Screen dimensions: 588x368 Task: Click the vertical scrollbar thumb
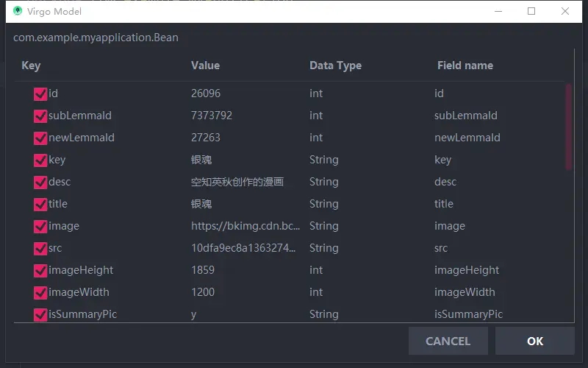569,127
